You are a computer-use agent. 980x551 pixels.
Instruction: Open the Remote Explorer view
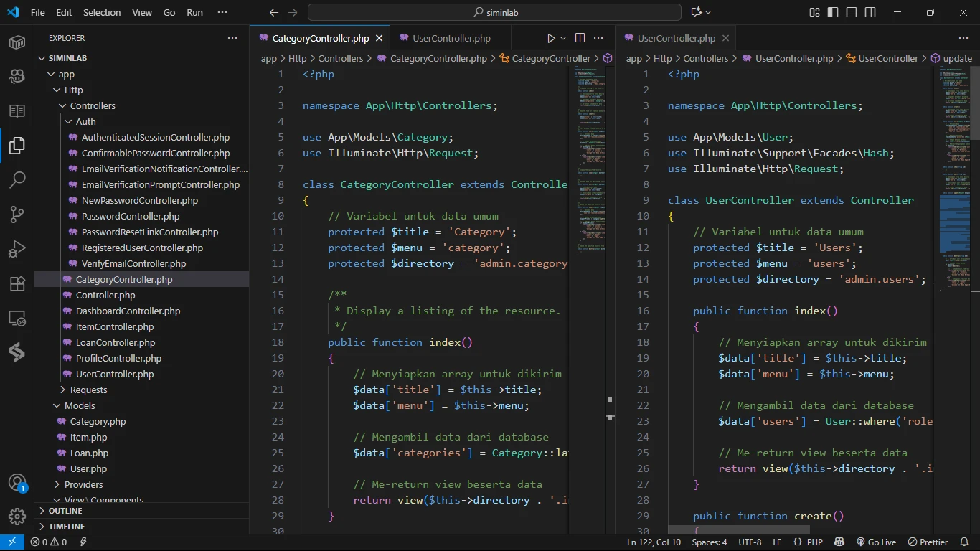pos(17,317)
